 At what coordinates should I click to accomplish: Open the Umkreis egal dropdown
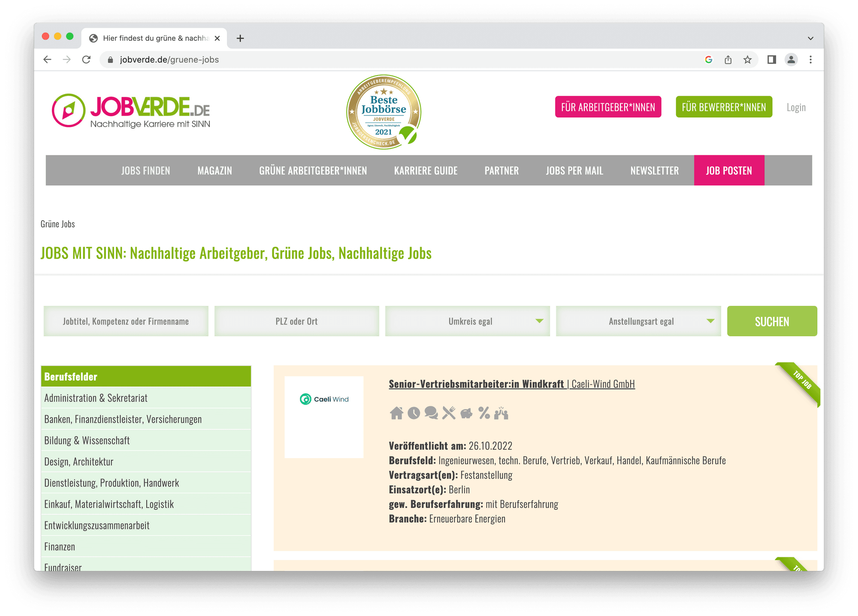[x=468, y=321]
